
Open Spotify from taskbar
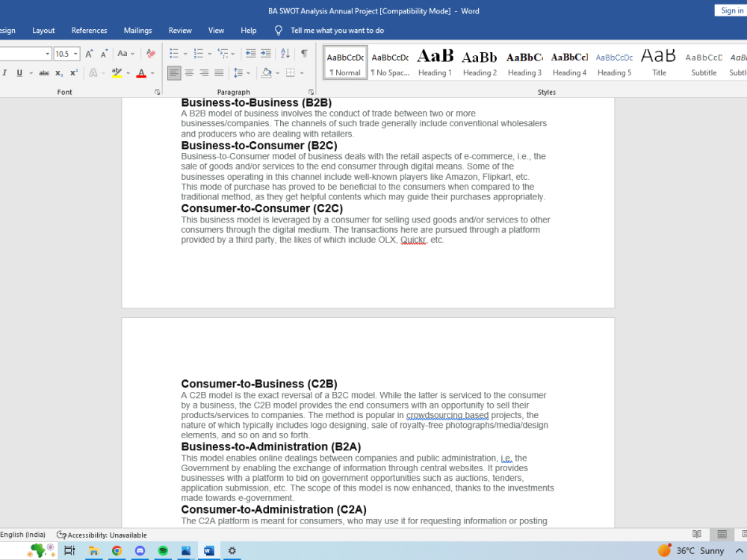click(163, 550)
